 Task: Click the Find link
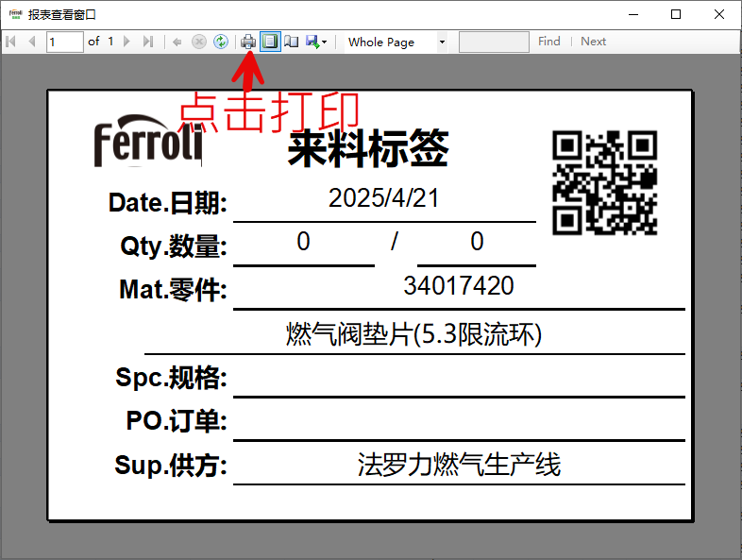(x=548, y=42)
